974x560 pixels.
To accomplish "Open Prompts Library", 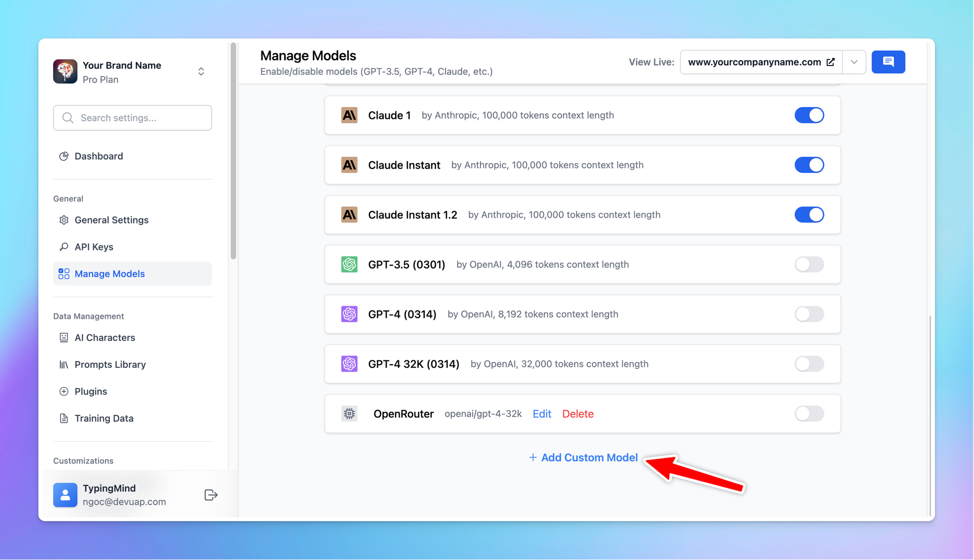I will click(x=132, y=365).
